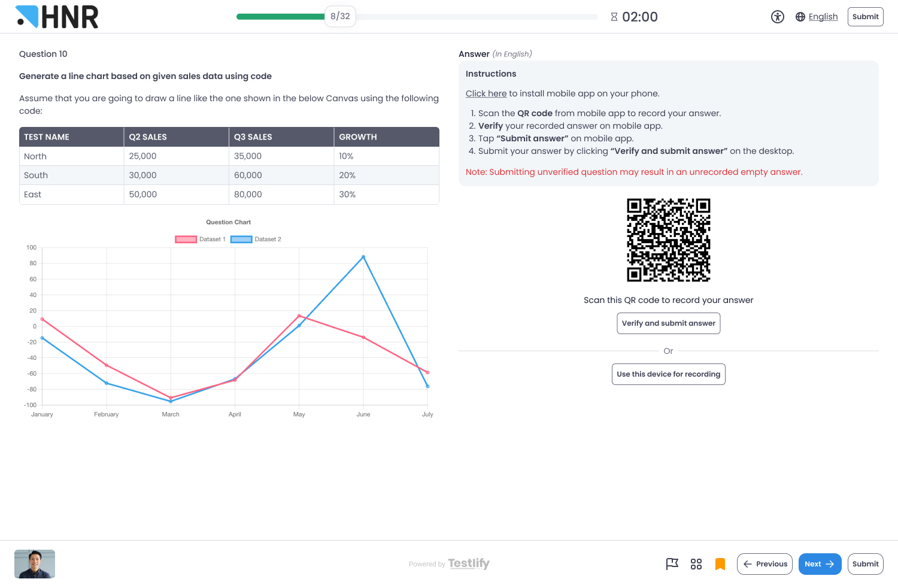Click the HNR logo
Viewport: 898px width, 588px height.
click(57, 17)
